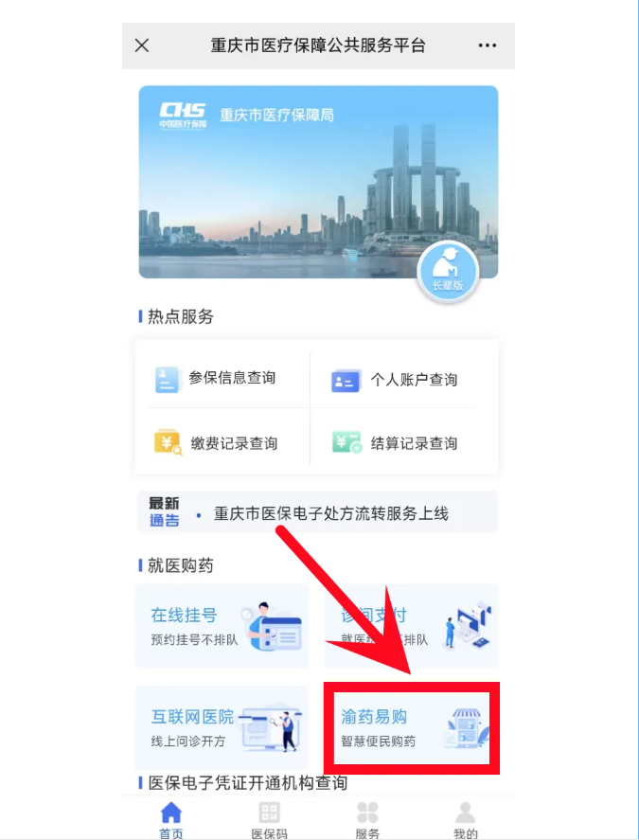Open the 互联网医院 online consultation card
639x840 pixels.
click(x=222, y=728)
